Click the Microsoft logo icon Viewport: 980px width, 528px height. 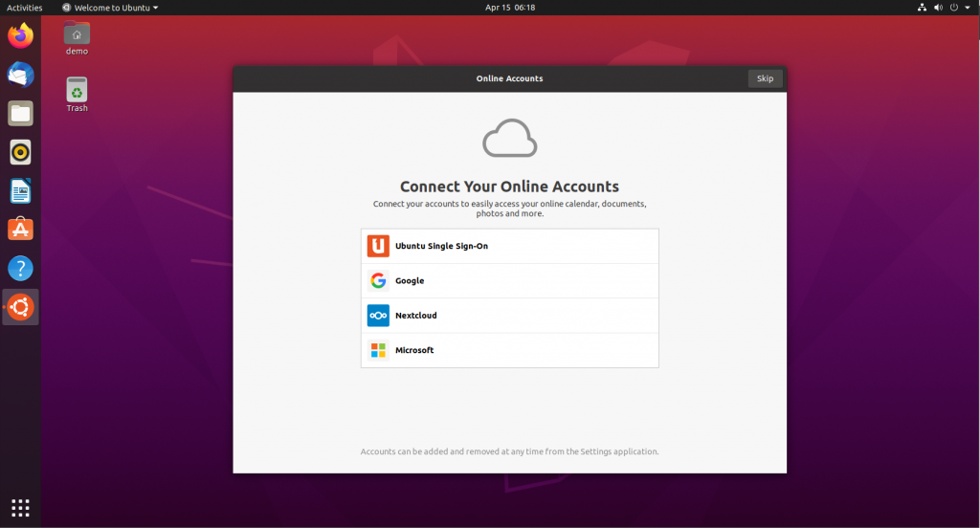tap(378, 350)
